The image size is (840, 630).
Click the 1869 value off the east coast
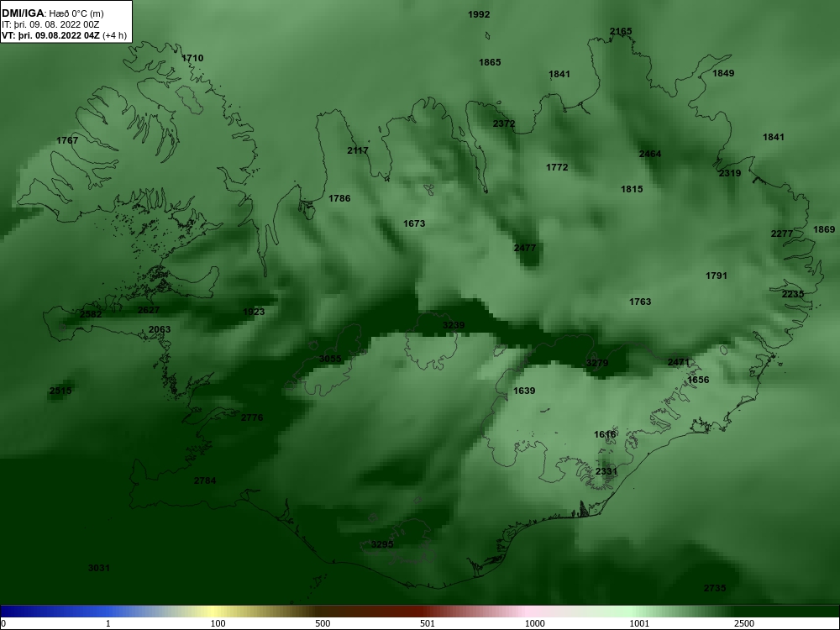tap(824, 229)
